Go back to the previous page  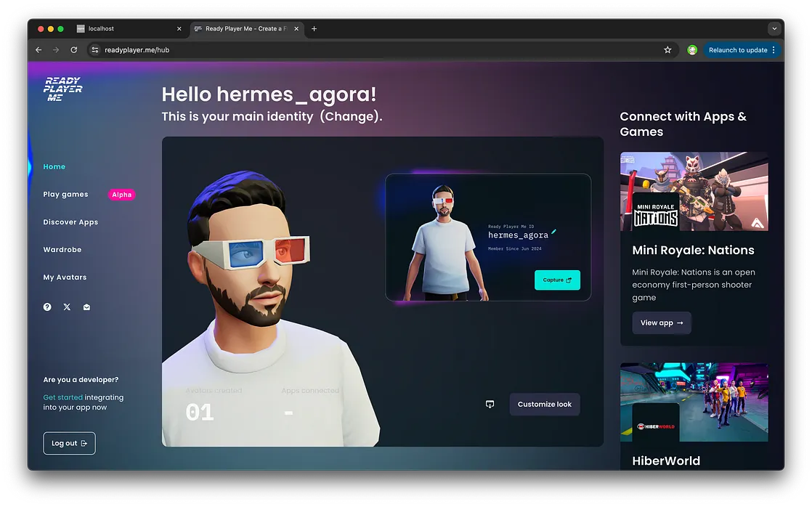click(x=38, y=49)
